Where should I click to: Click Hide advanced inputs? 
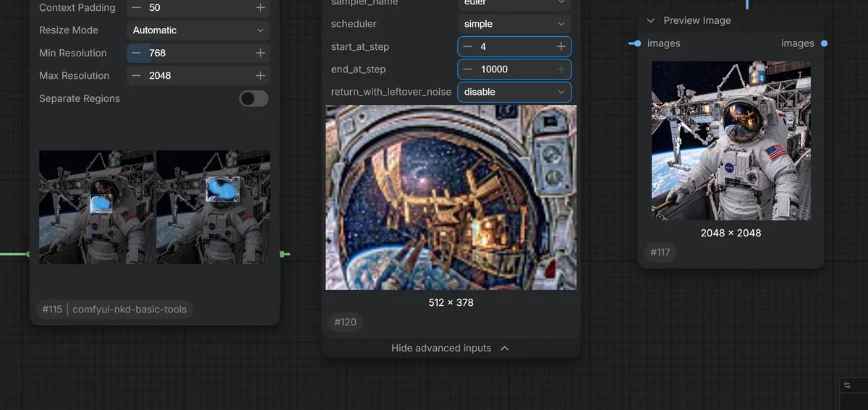451,348
